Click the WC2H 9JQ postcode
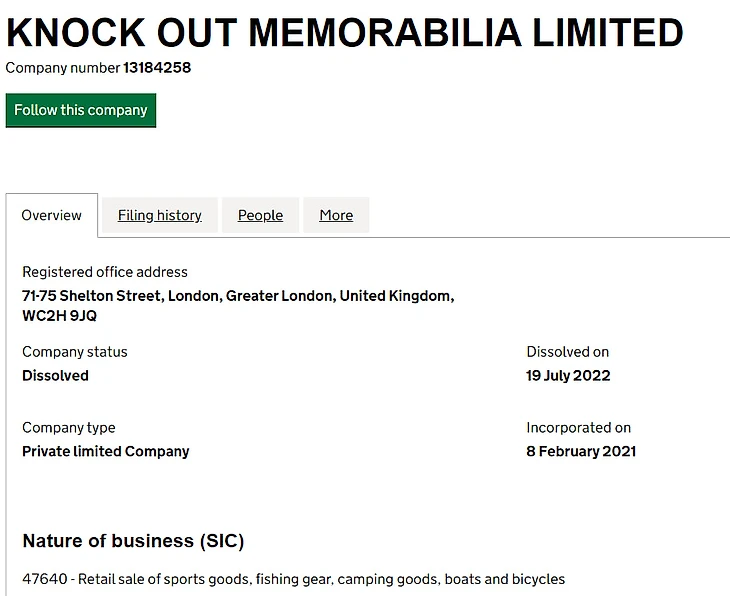 tap(60, 316)
